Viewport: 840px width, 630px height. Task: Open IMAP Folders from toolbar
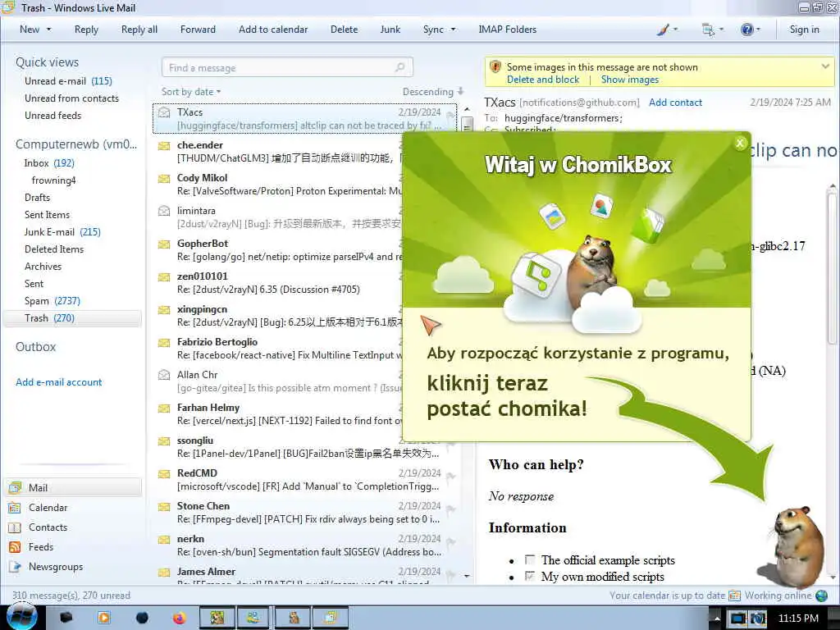coord(507,30)
